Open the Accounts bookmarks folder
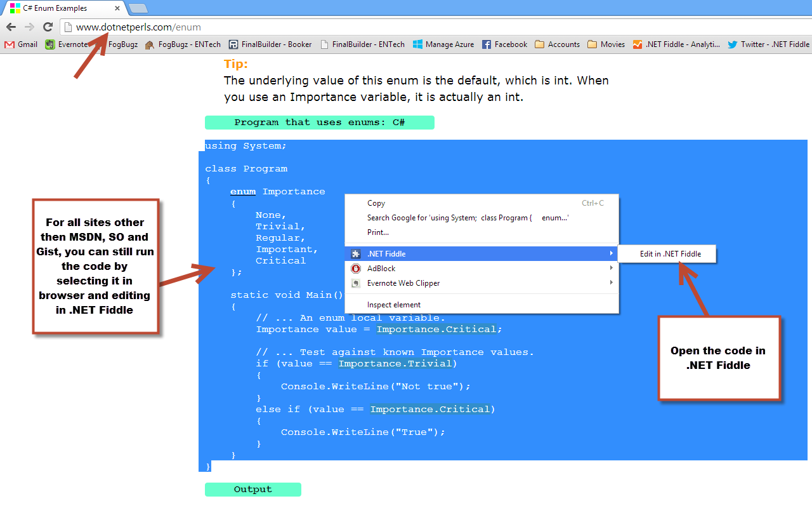The image size is (812, 508). [x=557, y=44]
